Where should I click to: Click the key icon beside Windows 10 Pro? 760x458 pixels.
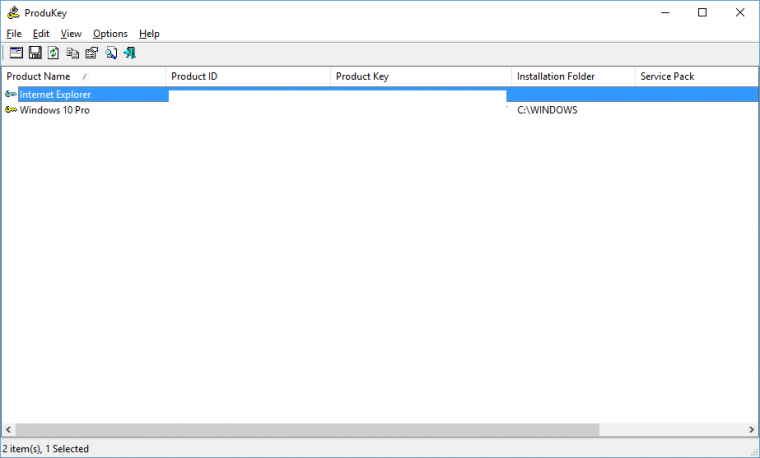11,110
